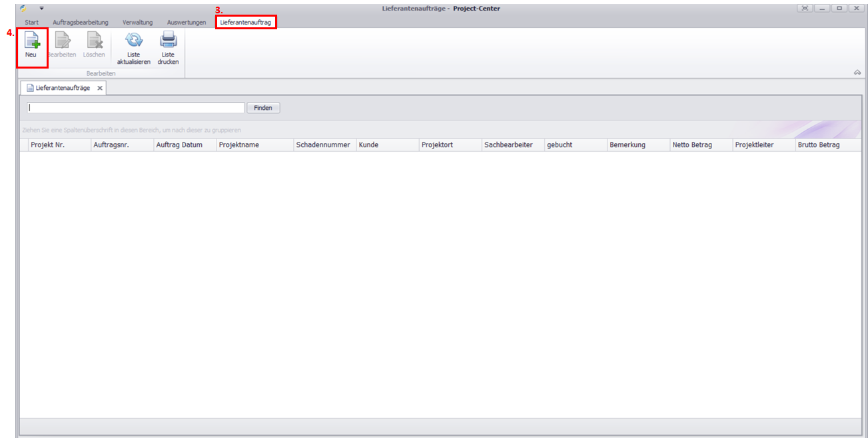Screen dimensions: 868x438
Task: Click the Löschen ribbon icon
Action: (x=94, y=41)
